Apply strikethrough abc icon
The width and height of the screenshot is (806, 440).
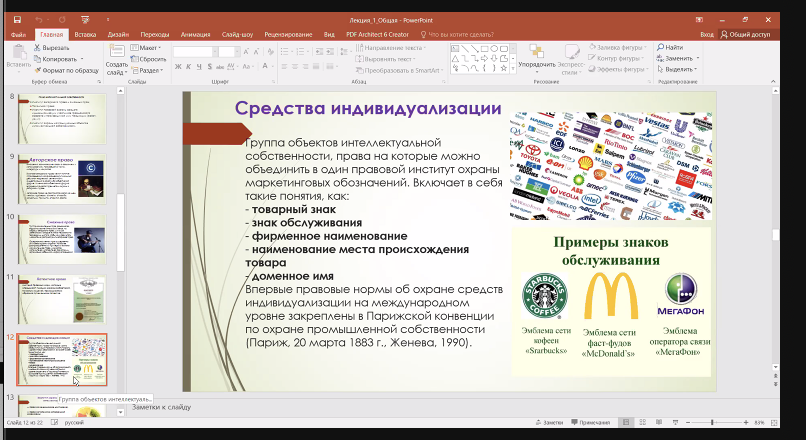tap(220, 66)
